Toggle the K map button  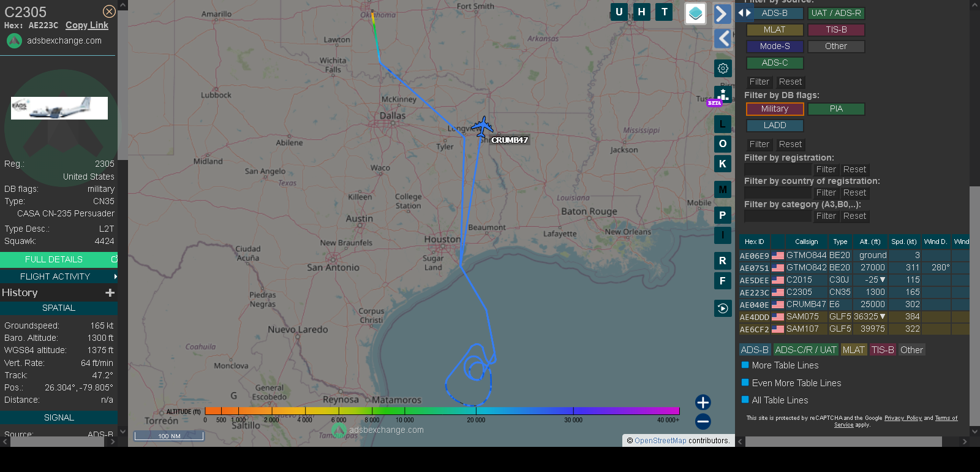click(723, 164)
